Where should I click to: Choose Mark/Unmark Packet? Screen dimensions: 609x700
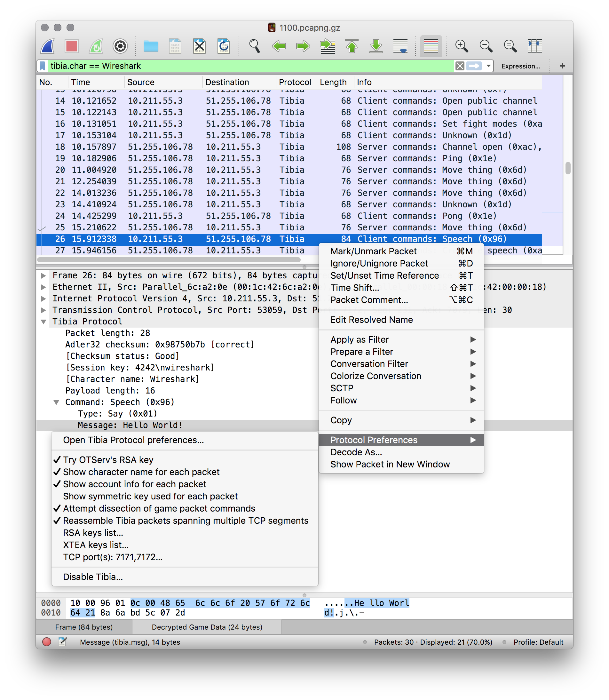[401, 251]
